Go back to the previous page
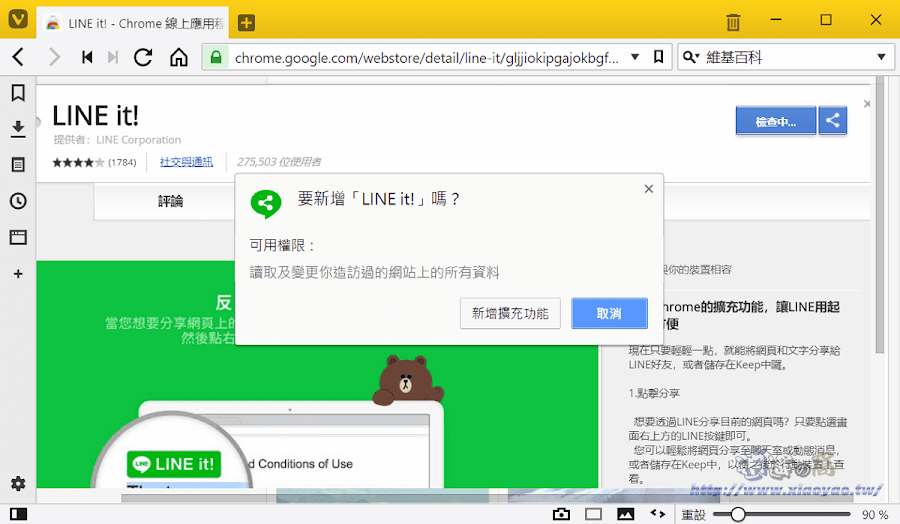The image size is (900, 524). pyautogui.click(x=18, y=57)
